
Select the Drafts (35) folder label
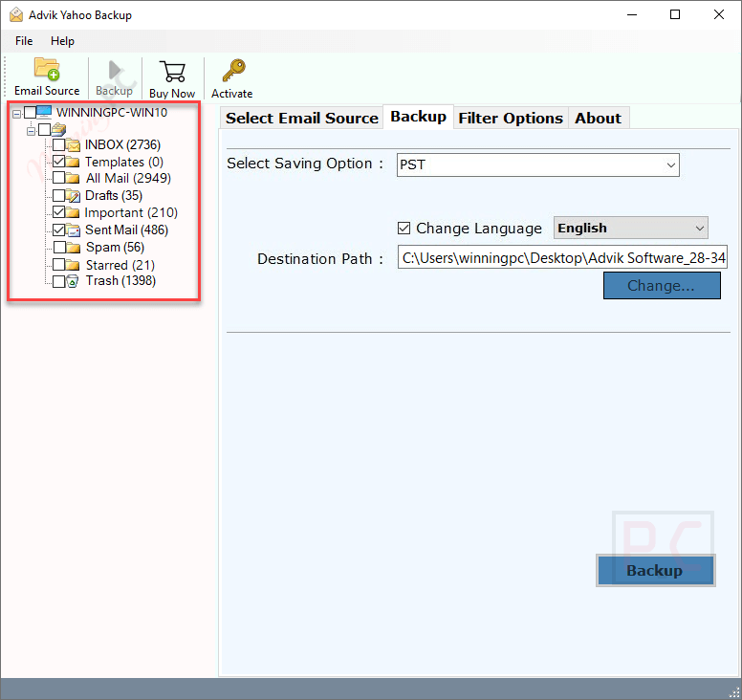114,195
